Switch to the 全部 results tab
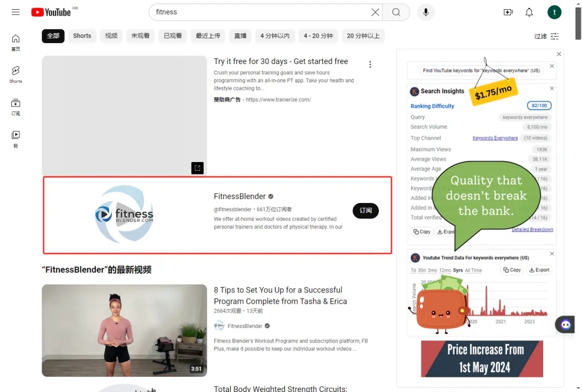This screenshot has width=582, height=392. 53,36
